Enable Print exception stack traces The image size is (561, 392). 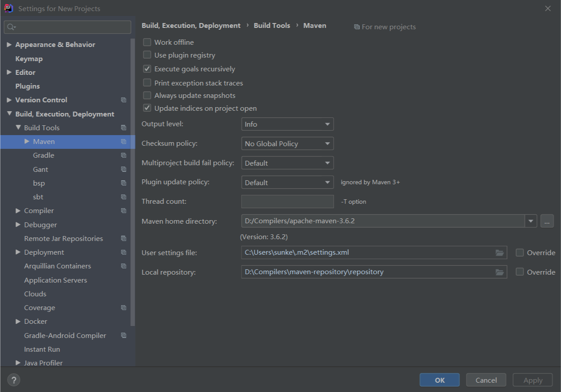(147, 83)
